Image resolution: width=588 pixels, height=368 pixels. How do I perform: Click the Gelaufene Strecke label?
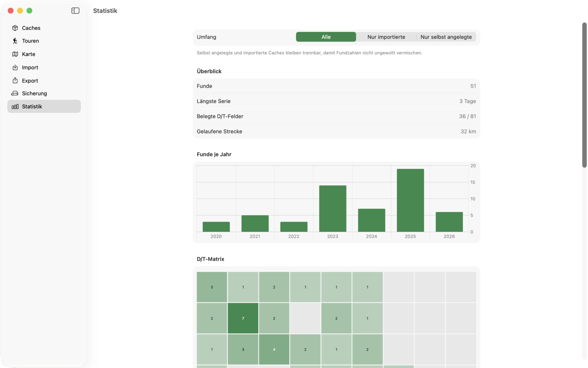[x=219, y=131]
